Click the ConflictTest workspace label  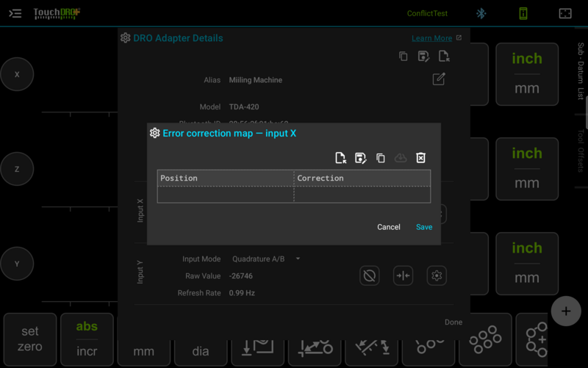[427, 13]
